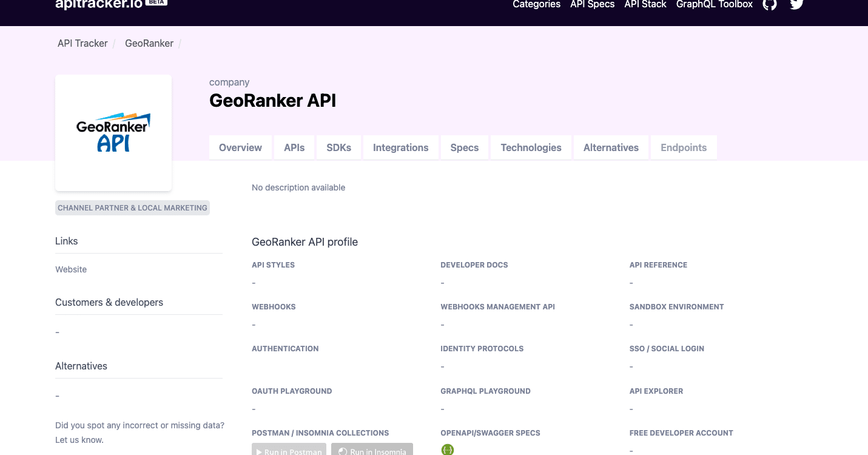Open the Website link under Links
868x455 pixels.
point(71,269)
